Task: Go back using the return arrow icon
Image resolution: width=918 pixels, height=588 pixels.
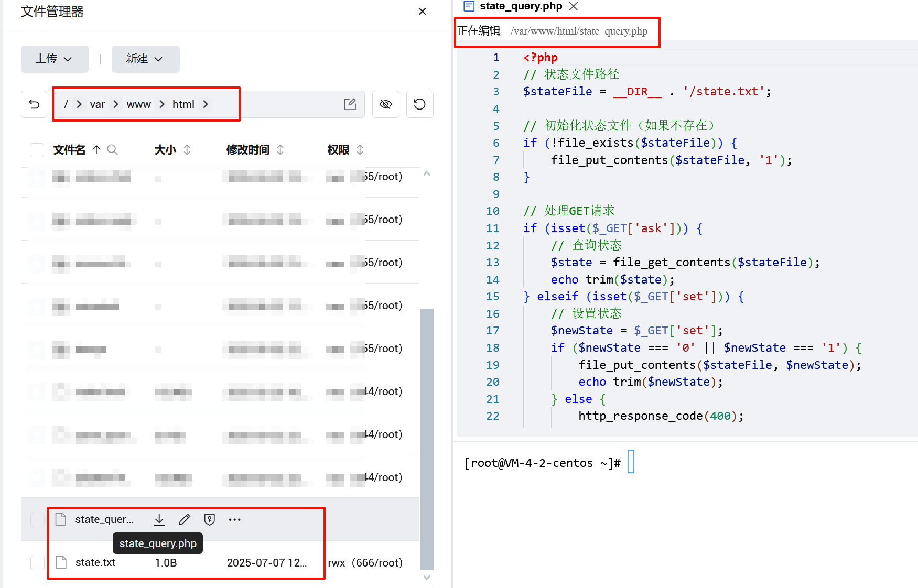Action: pyautogui.click(x=34, y=104)
